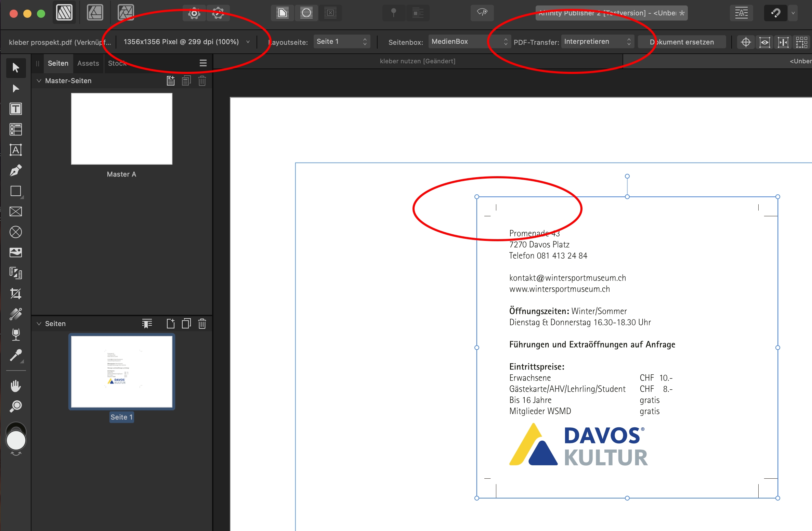Open the Pages panel hamburger menu
Image resolution: width=812 pixels, height=531 pixels.
[203, 63]
